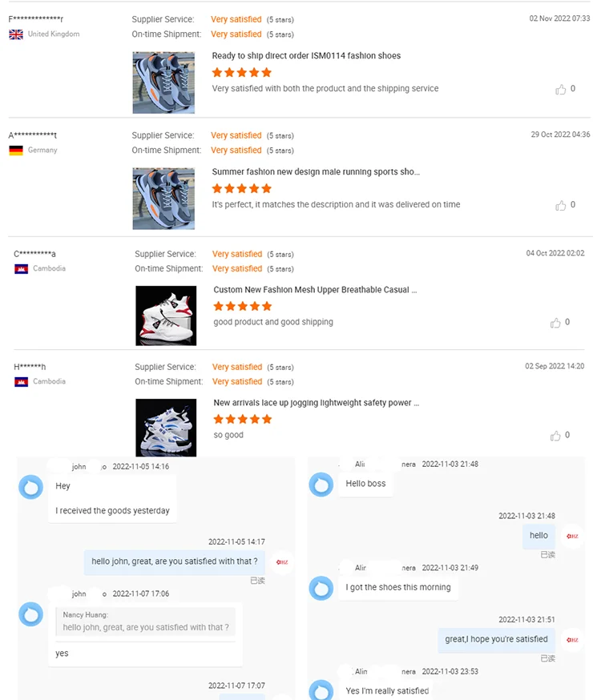
Task: Open the blue white jogging shoes thumbnail
Action: coord(166,428)
